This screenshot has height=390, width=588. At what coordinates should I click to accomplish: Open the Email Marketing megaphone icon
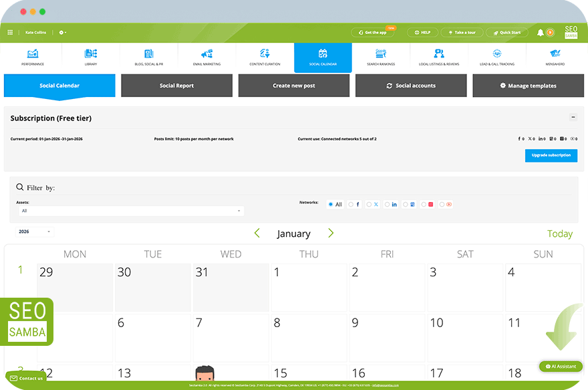[206, 54]
